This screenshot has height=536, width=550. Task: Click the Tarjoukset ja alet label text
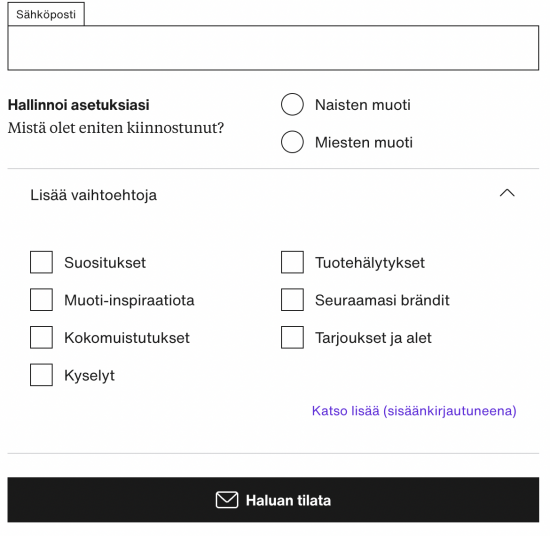pyautogui.click(x=373, y=338)
